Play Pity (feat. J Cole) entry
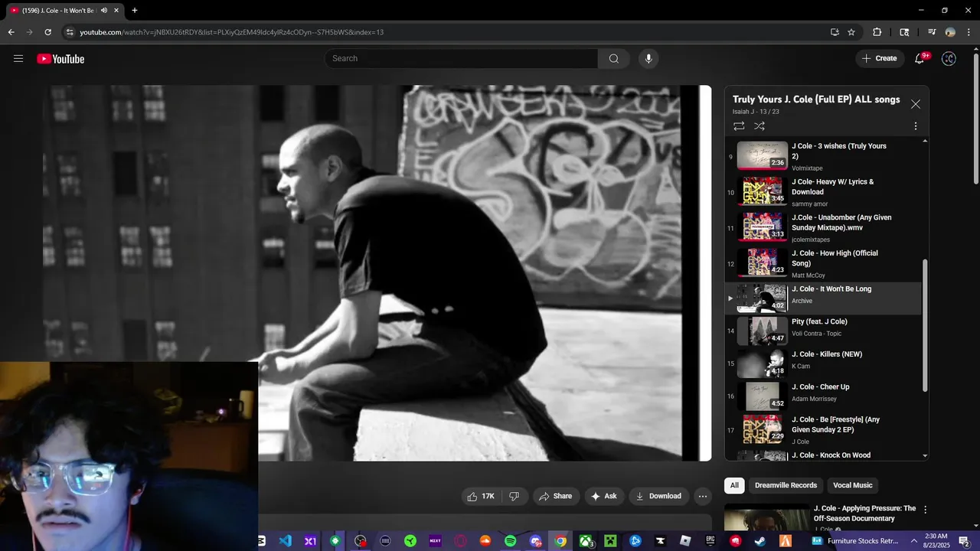Viewport: 980px width, 551px height. pyautogui.click(x=823, y=331)
